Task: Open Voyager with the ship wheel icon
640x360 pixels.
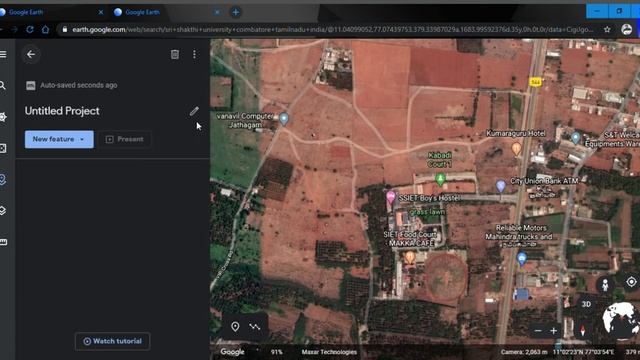Action: (2, 117)
